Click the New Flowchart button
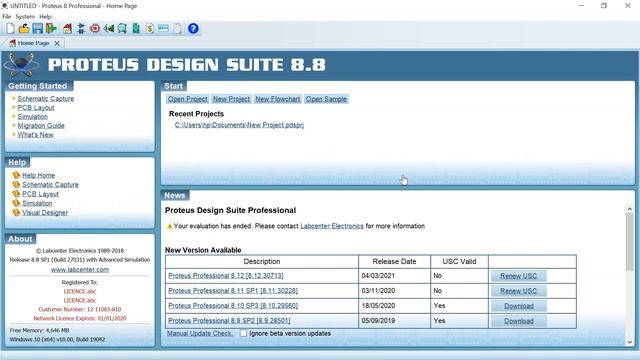The height and width of the screenshot is (360, 640). 278,99
